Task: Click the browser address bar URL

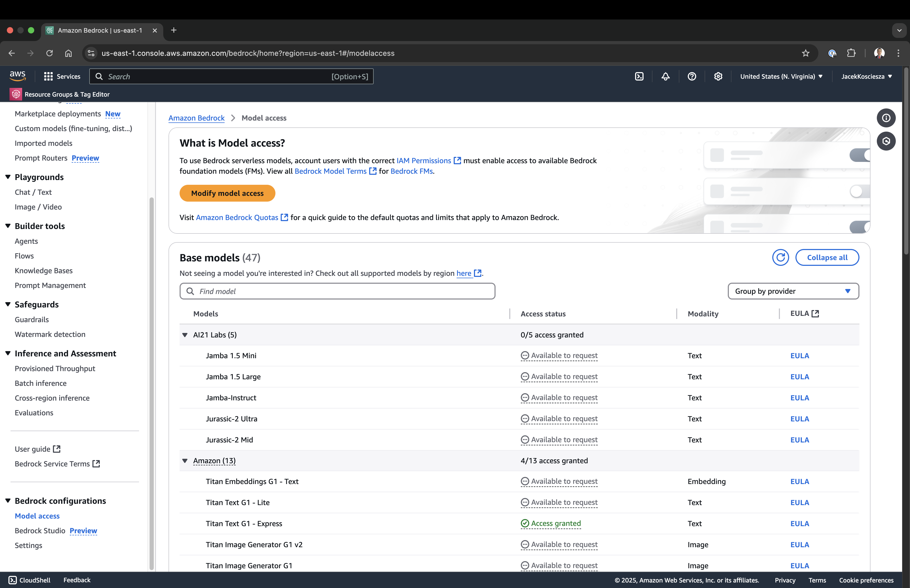Action: click(x=248, y=53)
